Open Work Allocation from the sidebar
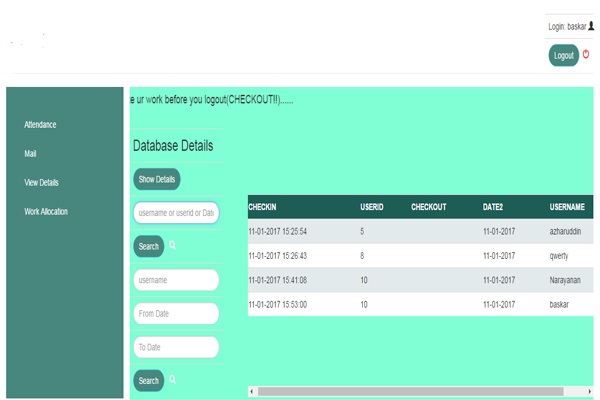 coord(46,212)
